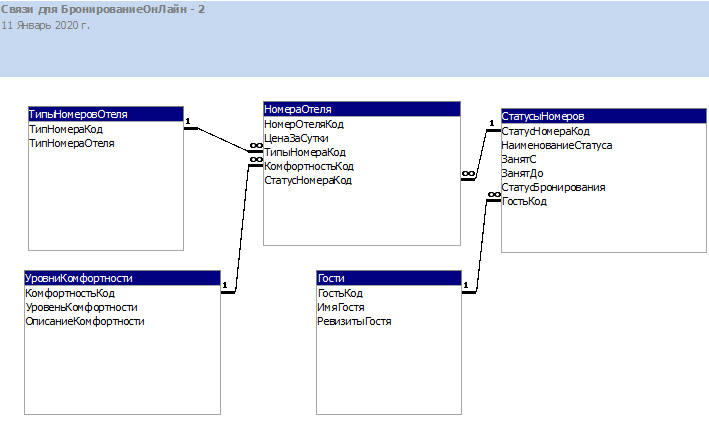The width and height of the screenshot is (709, 433).
Task: Select the ТипыНомераКод field in НомераОтеля
Action: (x=305, y=152)
